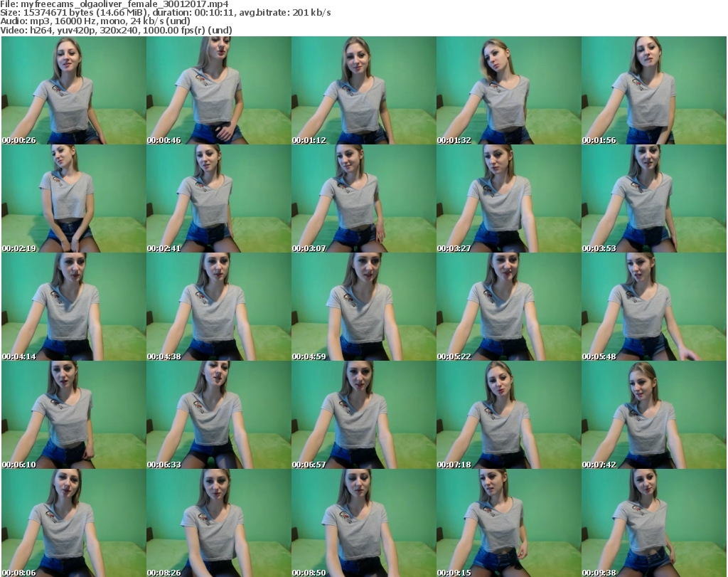The height and width of the screenshot is (577, 728).
Task: Click the Video h264 info line
Action: tap(116, 30)
